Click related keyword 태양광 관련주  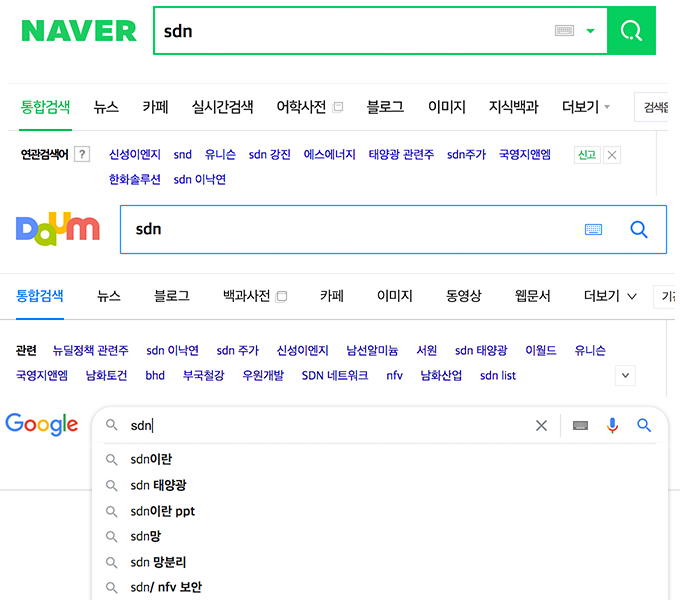pos(401,154)
